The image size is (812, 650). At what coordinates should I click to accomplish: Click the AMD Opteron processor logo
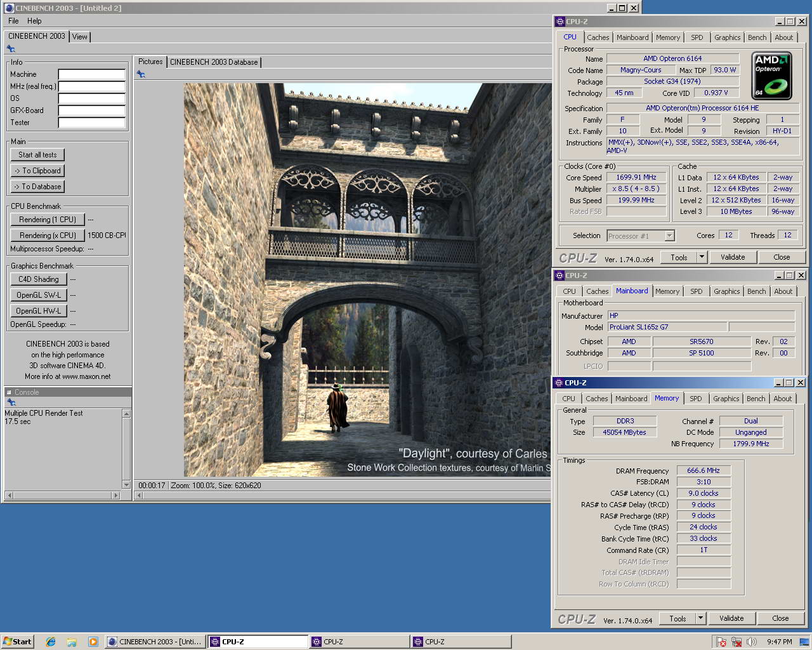[771, 76]
